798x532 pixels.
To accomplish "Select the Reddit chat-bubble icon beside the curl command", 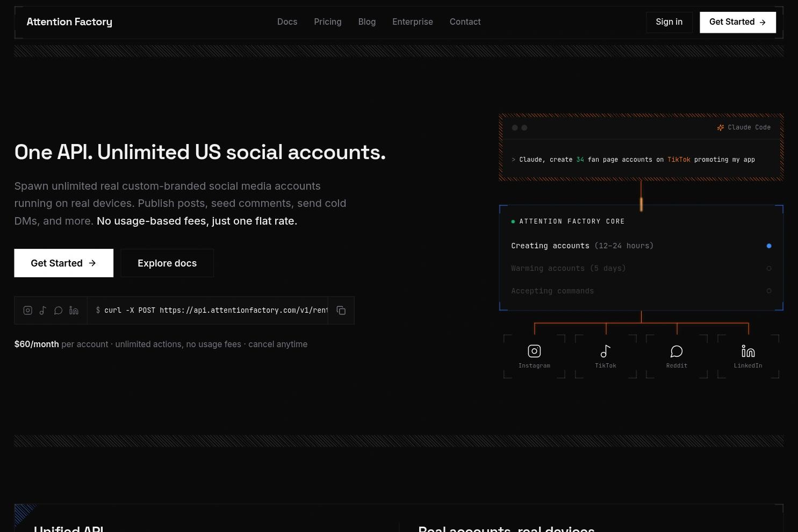I will coord(59,311).
